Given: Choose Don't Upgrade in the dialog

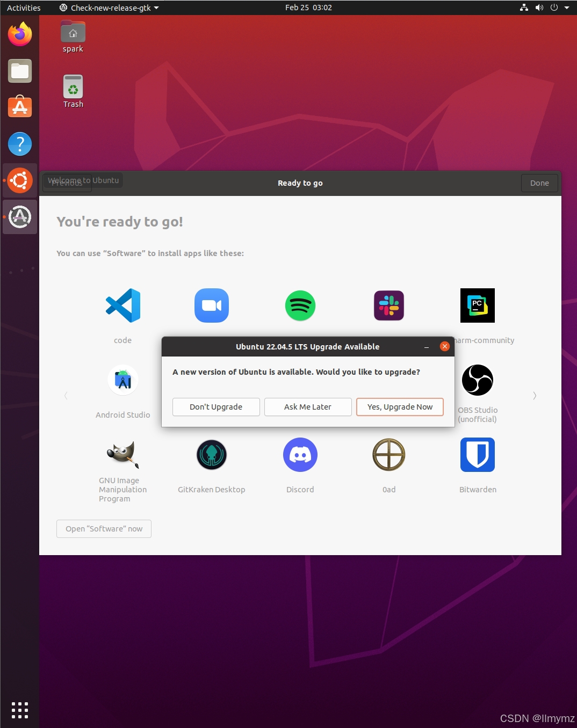Looking at the screenshot, I should tap(216, 407).
